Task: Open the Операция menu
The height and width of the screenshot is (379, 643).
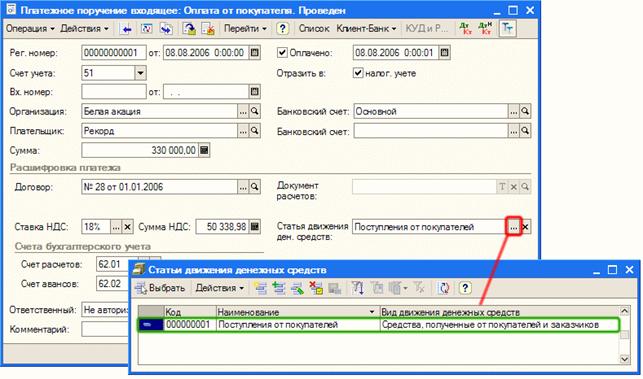Action: tap(30, 29)
